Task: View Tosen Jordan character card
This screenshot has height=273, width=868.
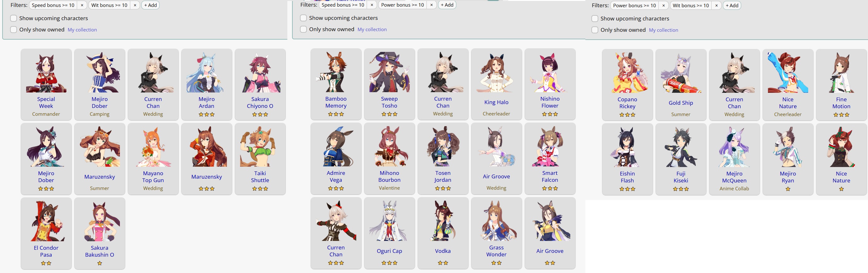Action: click(x=443, y=159)
